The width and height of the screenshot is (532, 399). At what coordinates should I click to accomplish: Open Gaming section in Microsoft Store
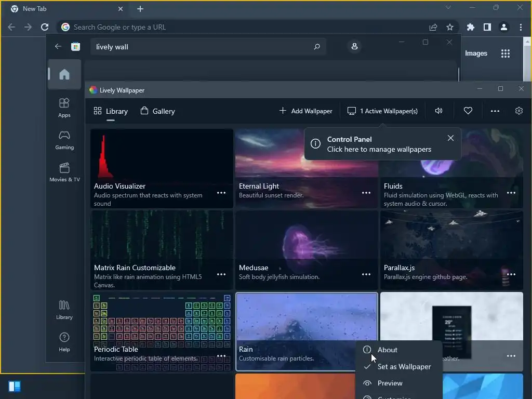pyautogui.click(x=64, y=140)
